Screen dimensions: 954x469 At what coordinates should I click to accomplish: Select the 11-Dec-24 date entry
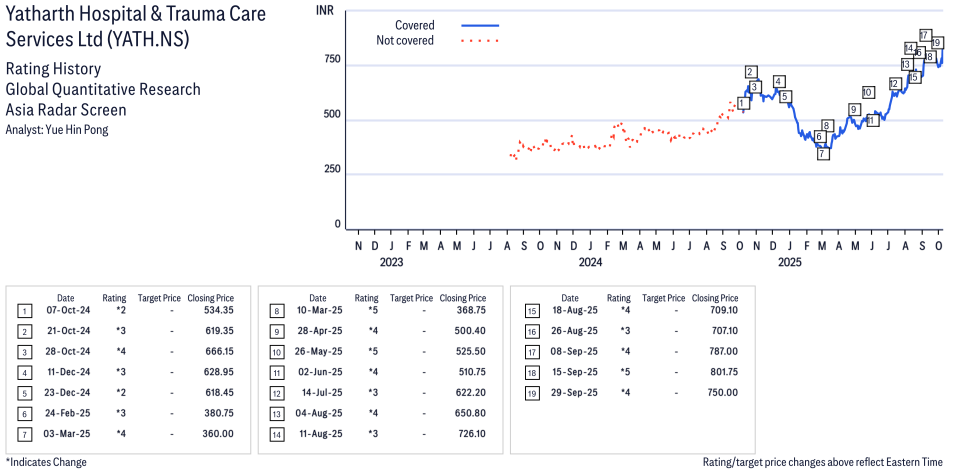(66, 372)
